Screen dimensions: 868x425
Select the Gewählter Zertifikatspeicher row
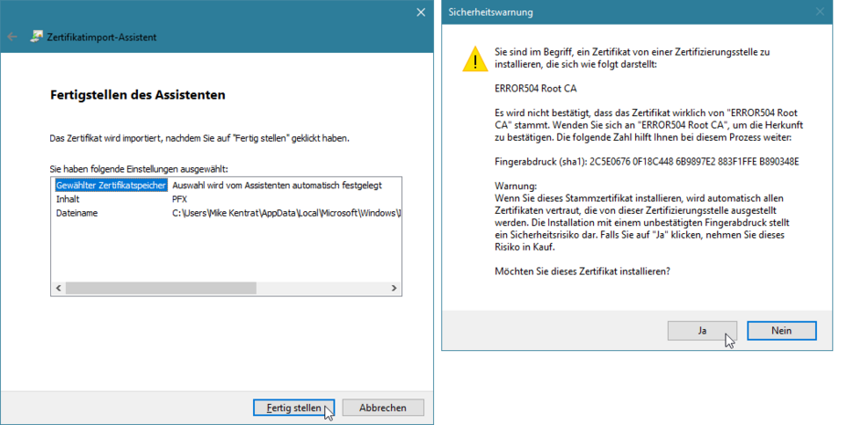[111, 186]
